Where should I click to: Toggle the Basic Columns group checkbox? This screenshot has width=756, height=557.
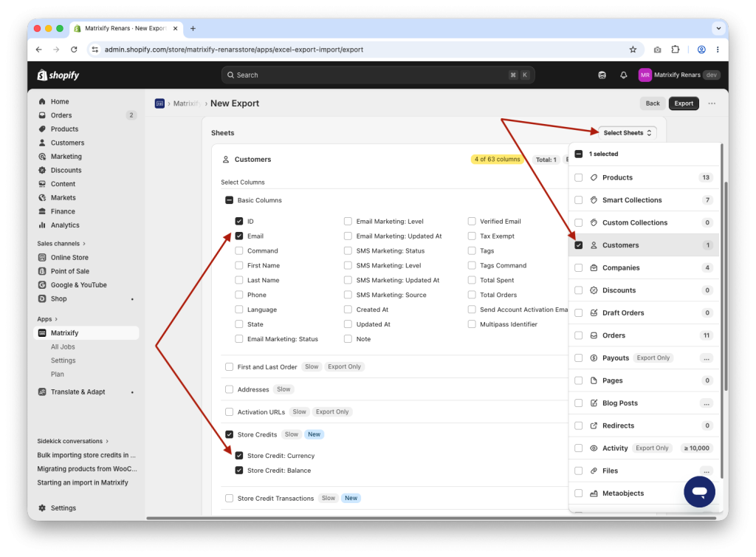pyautogui.click(x=230, y=200)
